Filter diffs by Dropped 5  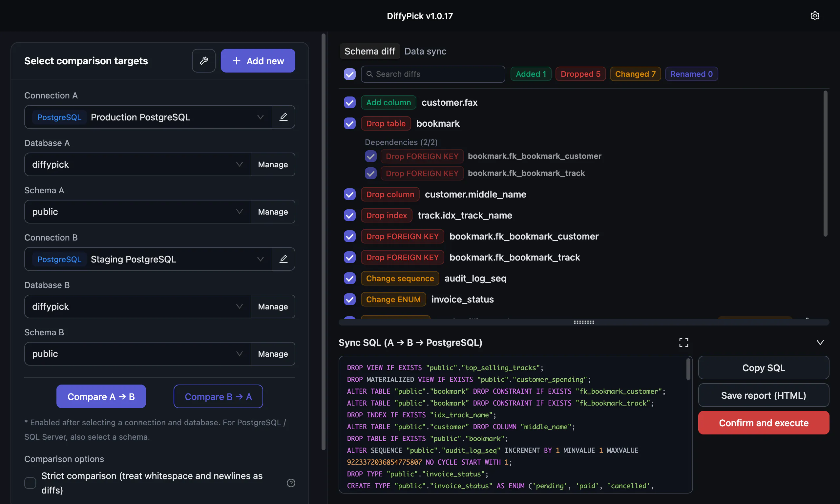tap(580, 74)
